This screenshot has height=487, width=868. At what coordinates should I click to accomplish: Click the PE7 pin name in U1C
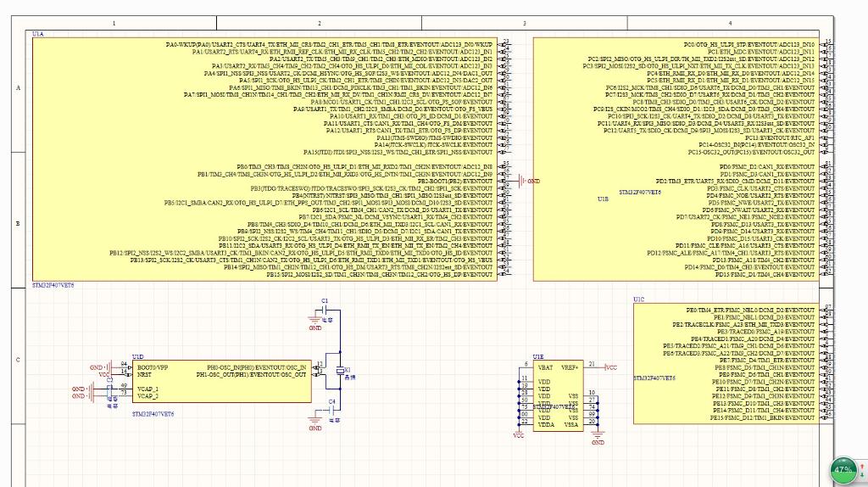point(766,360)
